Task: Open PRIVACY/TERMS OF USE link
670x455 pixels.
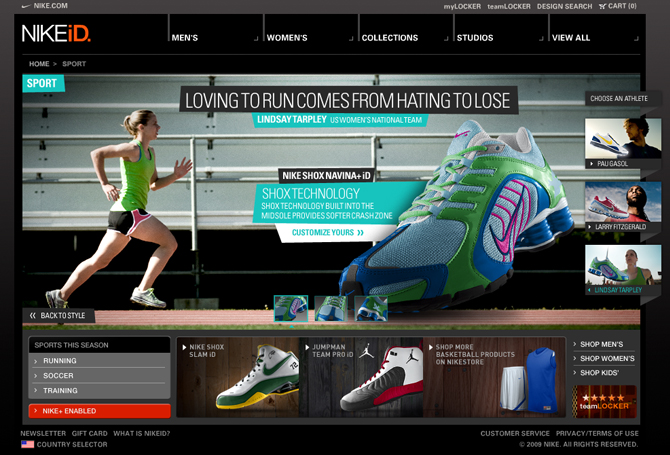Action: 597,433
